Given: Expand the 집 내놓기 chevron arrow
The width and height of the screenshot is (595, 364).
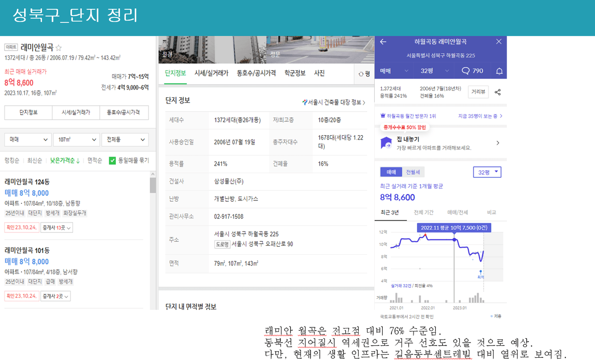Looking at the screenshot, I should (498, 143).
